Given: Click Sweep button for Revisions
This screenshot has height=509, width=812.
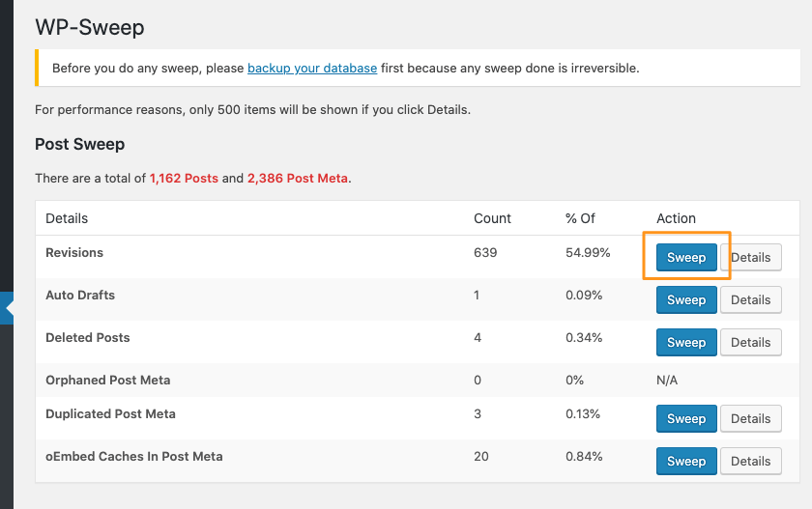Looking at the screenshot, I should pos(686,258).
